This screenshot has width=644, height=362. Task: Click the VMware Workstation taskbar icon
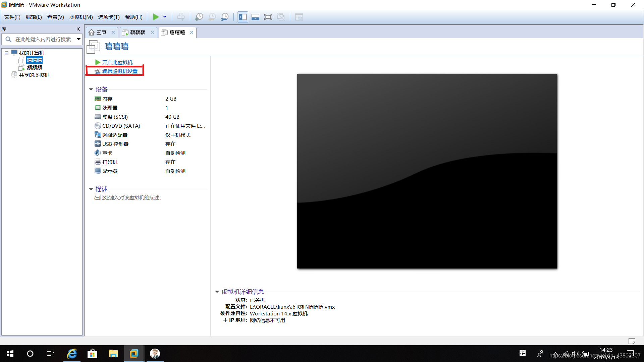coord(134,354)
